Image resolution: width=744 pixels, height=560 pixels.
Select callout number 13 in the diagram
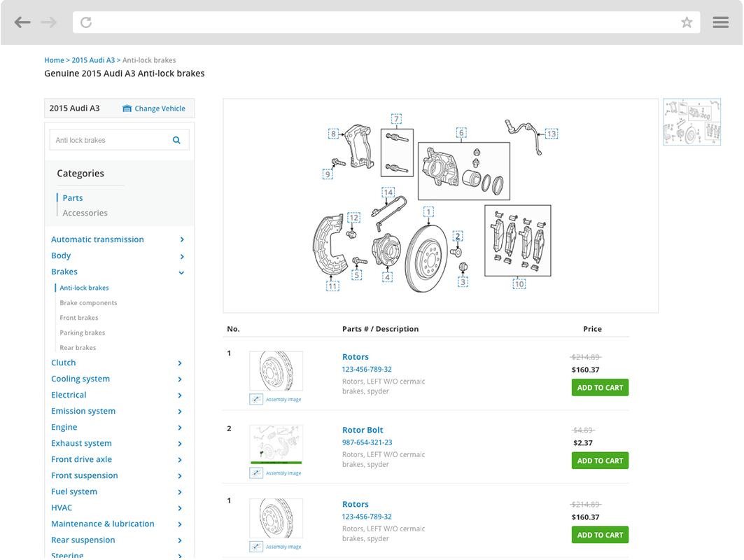point(552,133)
